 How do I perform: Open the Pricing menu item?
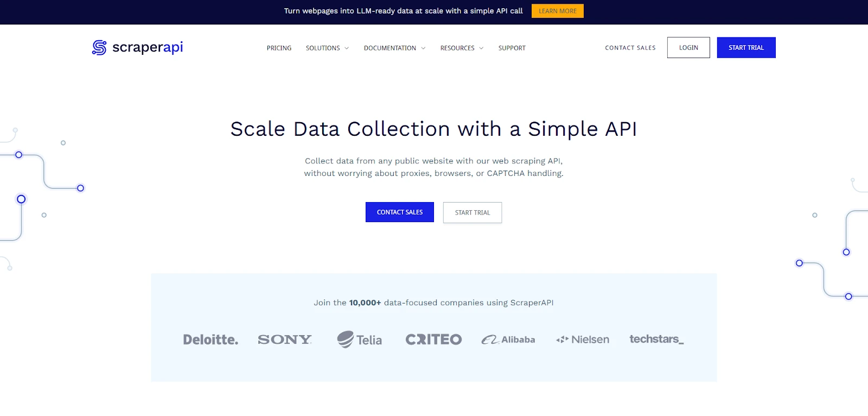pyautogui.click(x=279, y=48)
